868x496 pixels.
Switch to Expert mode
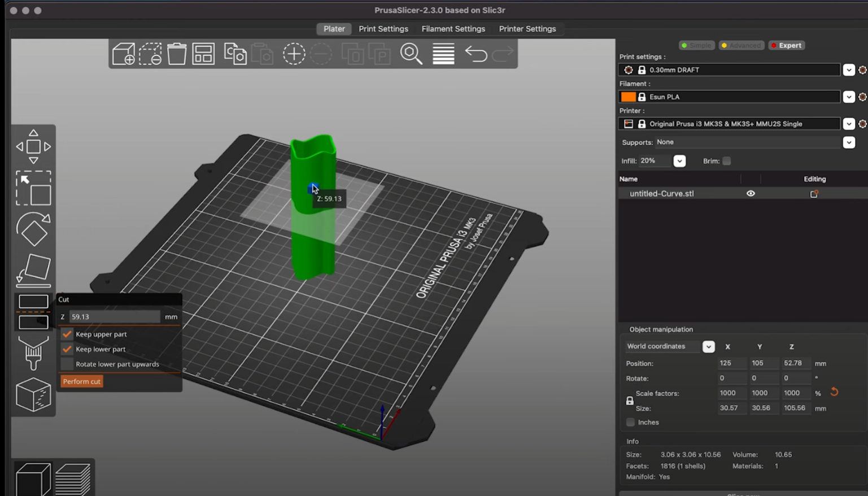[x=786, y=45]
